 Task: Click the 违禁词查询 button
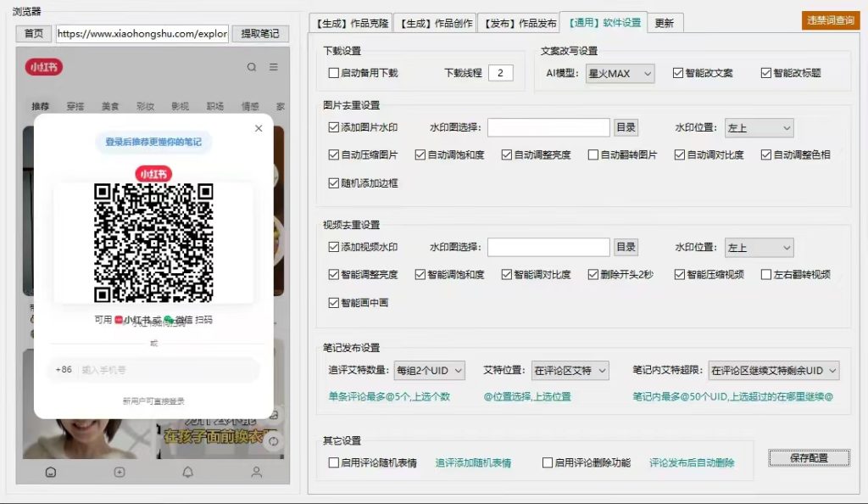829,21
